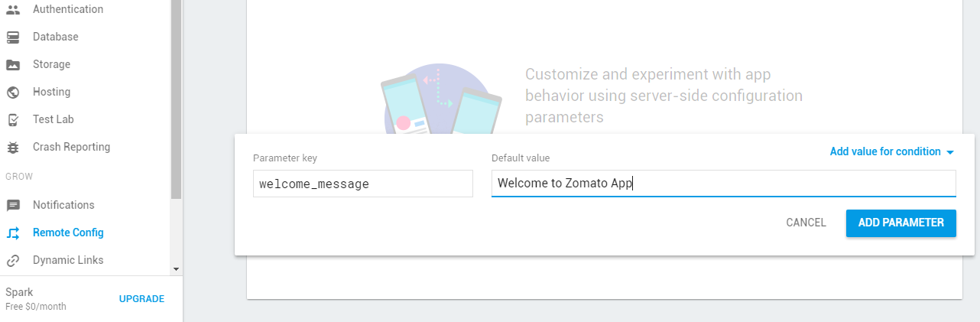Click the Authentication people icon
Image resolution: width=980 pixels, height=322 pixels.
(13, 9)
